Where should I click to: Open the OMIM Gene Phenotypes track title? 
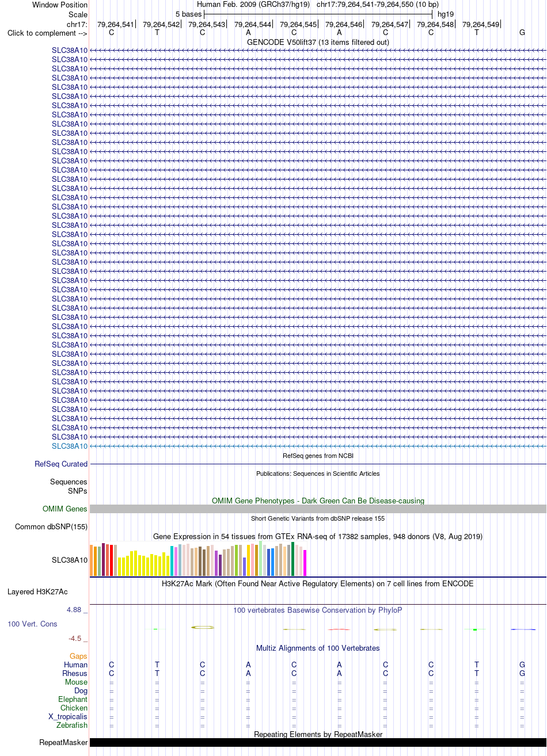coord(318,501)
